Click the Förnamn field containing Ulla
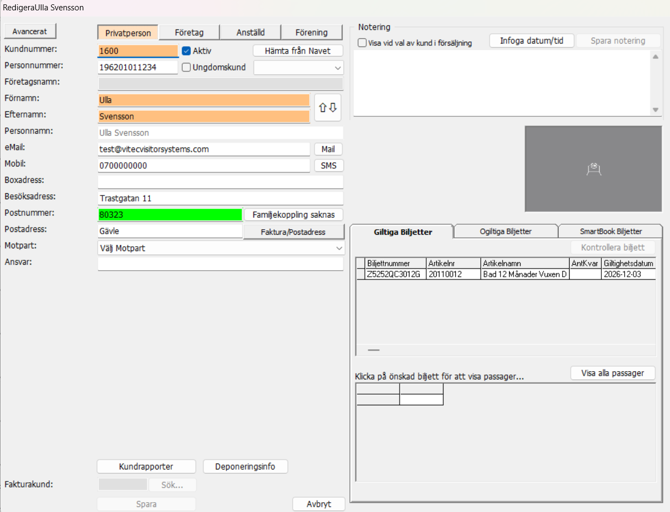The image size is (670, 512). (x=204, y=100)
